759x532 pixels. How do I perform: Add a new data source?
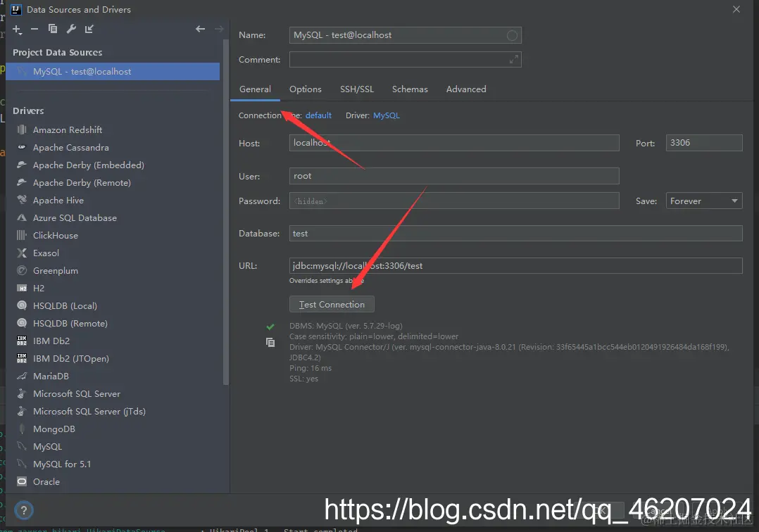[16, 29]
